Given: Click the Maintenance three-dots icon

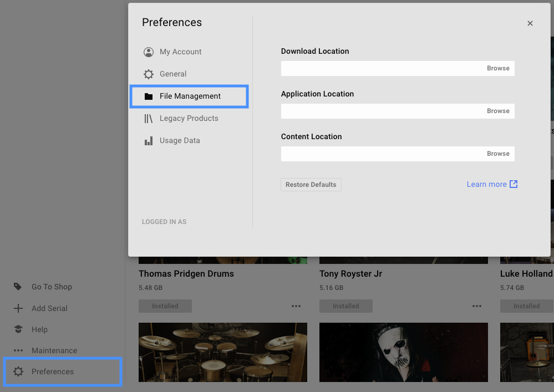Looking at the screenshot, I should [18, 350].
